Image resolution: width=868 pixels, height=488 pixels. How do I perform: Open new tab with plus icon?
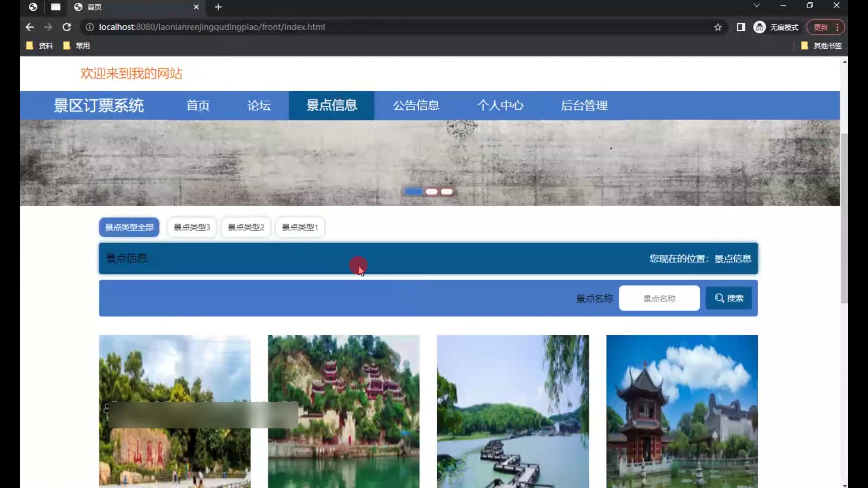tap(218, 7)
